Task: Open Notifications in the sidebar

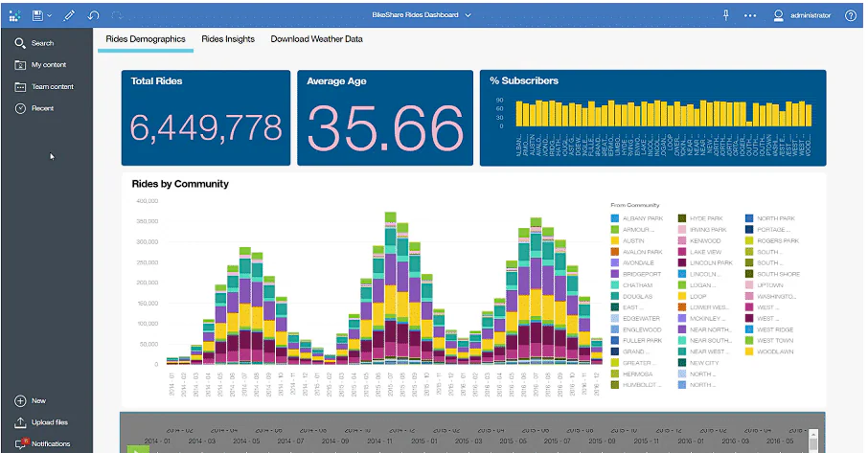Action: 42,443
